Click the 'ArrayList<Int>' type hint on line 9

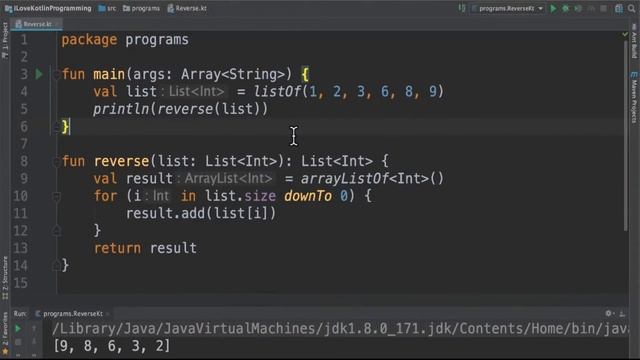[x=228, y=179]
